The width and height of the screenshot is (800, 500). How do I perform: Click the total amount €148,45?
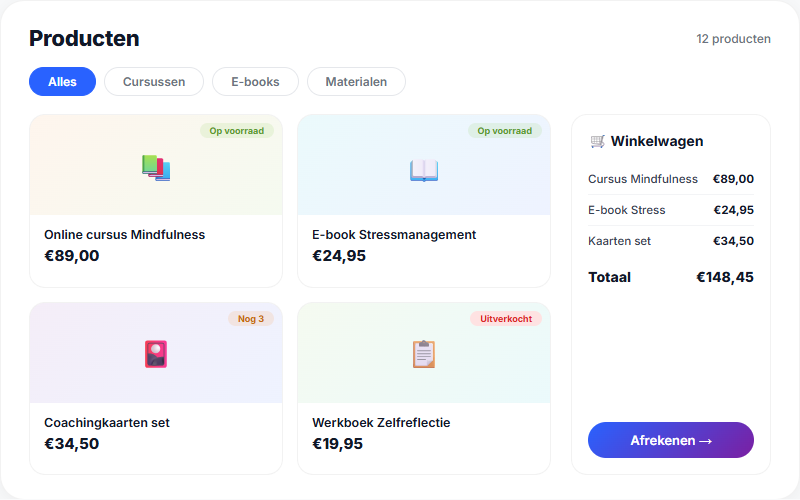[725, 278]
